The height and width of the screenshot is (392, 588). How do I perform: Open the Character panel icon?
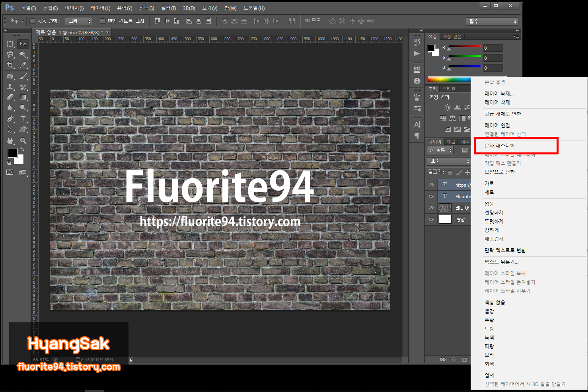[417, 125]
